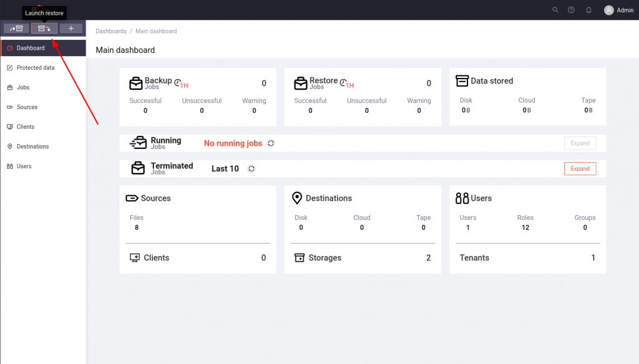Go to Protected data in sidebar
Image resolution: width=639 pixels, height=364 pixels.
click(36, 68)
